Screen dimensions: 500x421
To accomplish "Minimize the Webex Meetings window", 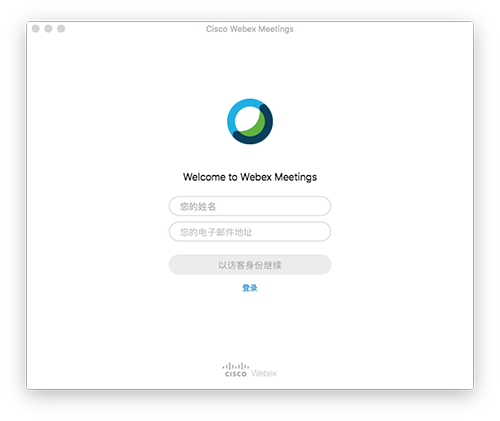I will coord(48,29).
